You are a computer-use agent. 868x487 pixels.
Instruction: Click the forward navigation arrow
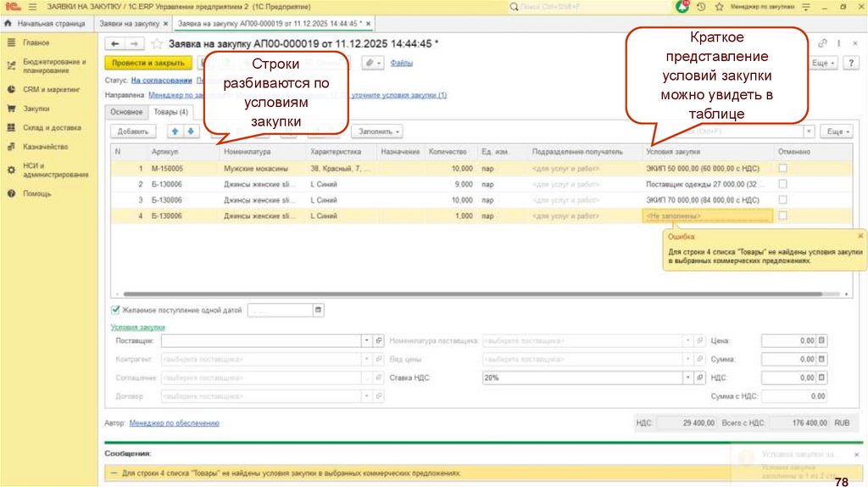(x=133, y=43)
